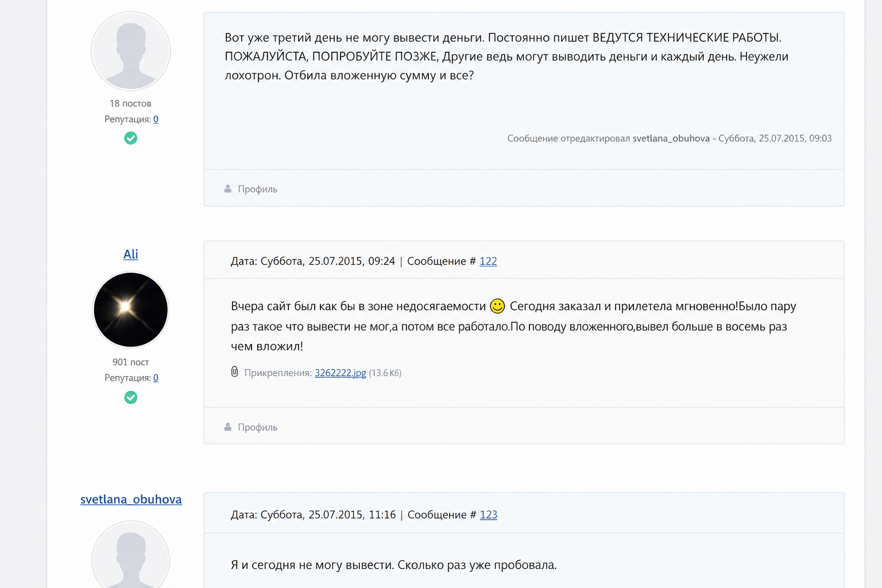Click svetlana_obuhova's default avatar at the bottom
The image size is (882, 588).
131,555
